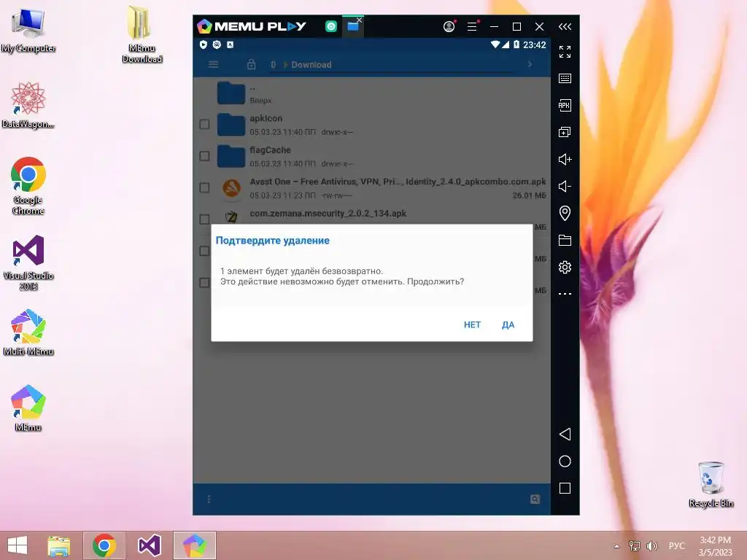
Task: Open the multi-instance icon in MEmu sidebar
Action: [x=565, y=133]
